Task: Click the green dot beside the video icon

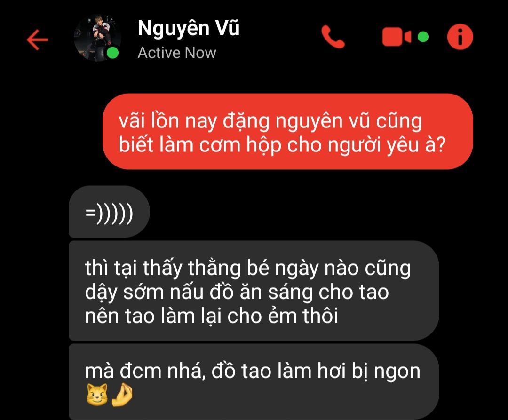Action: pyautogui.click(x=423, y=37)
